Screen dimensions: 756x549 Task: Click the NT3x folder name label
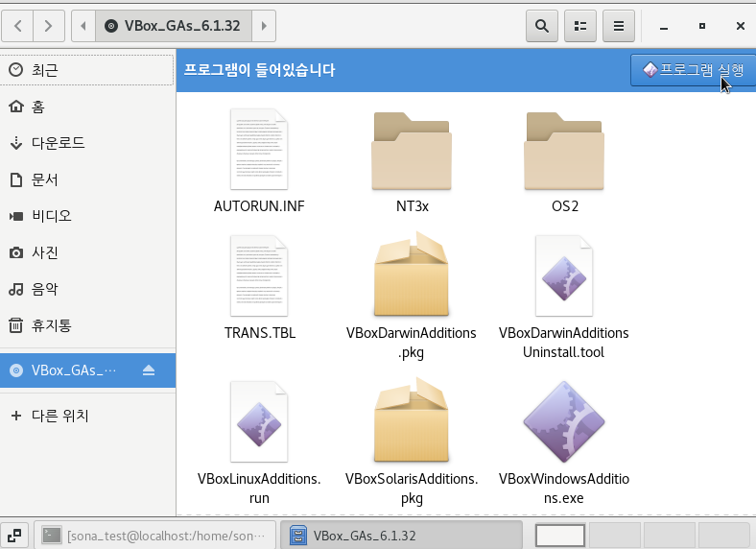click(x=413, y=206)
